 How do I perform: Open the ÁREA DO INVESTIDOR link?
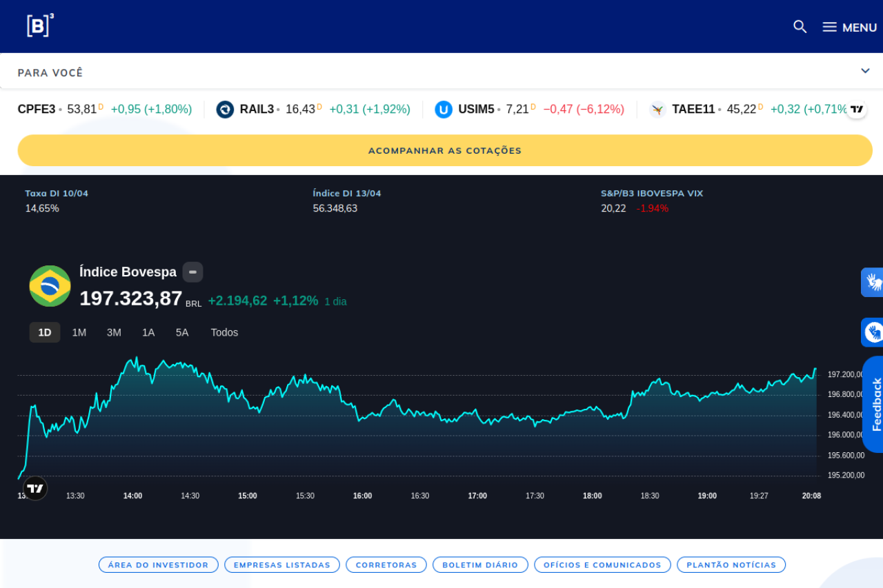(x=158, y=565)
